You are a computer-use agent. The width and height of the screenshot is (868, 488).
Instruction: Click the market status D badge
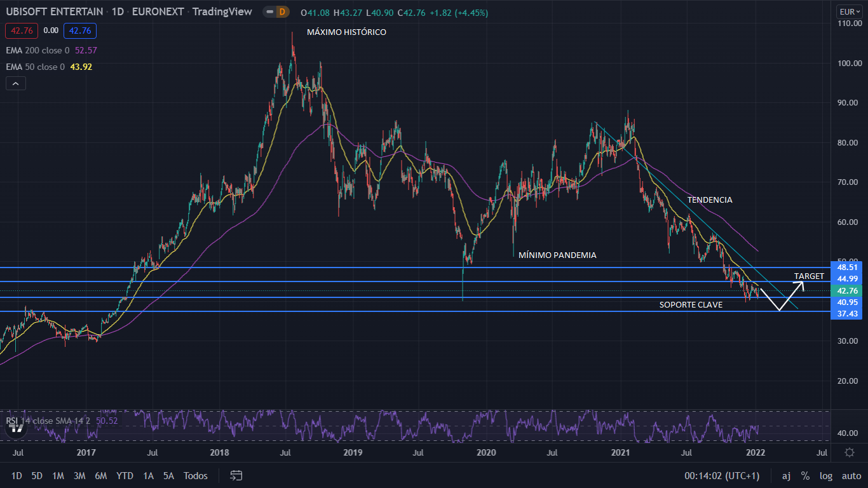pos(282,12)
